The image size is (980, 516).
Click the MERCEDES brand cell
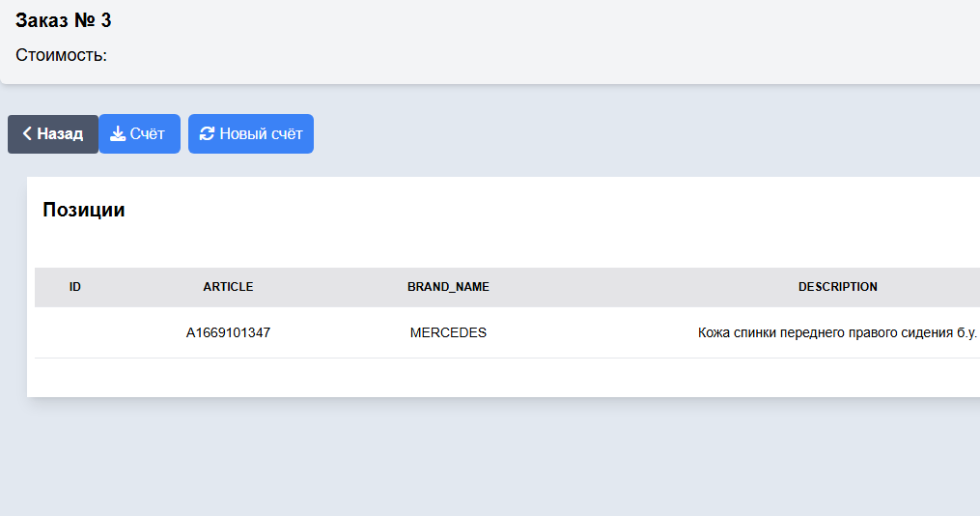[x=448, y=332]
